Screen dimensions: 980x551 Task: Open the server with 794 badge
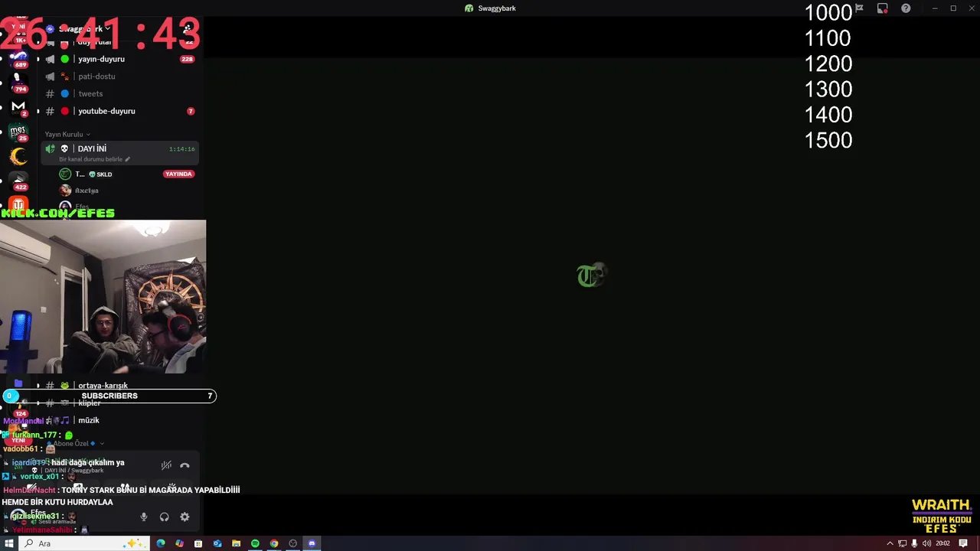point(19,81)
